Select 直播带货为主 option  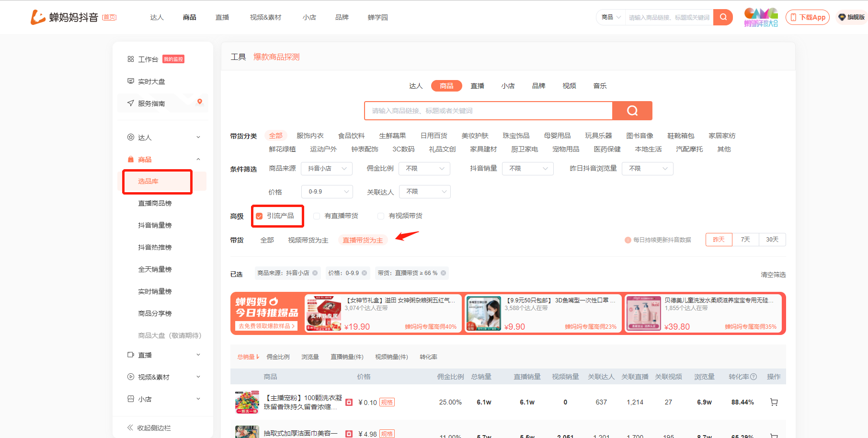(363, 240)
